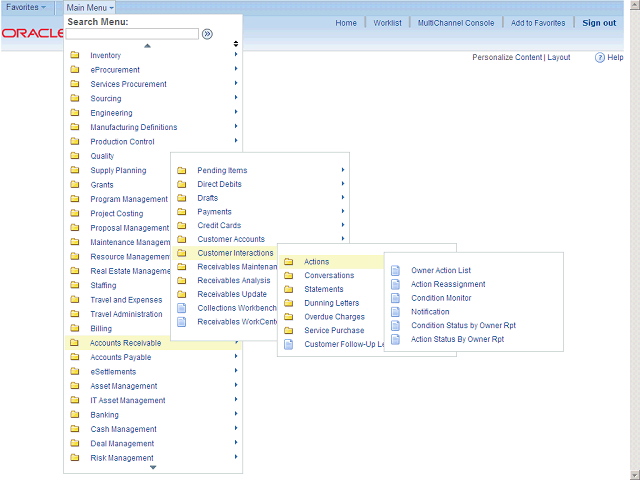This screenshot has width=640, height=480.
Task: Click Personalize Content link
Action: 506,58
